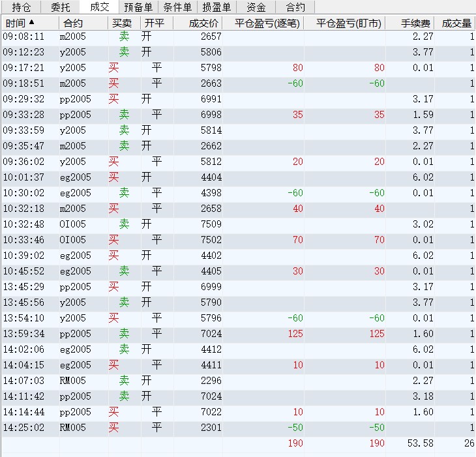Select the RM005 contract at 14:25:02
This screenshot has width=476, height=457.
73,428
